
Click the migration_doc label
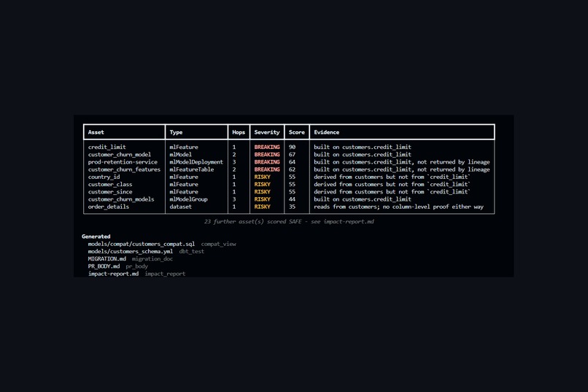point(152,259)
